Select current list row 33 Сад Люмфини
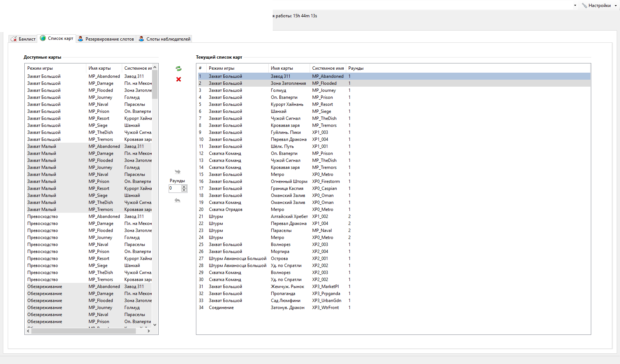 pyautogui.click(x=394, y=301)
